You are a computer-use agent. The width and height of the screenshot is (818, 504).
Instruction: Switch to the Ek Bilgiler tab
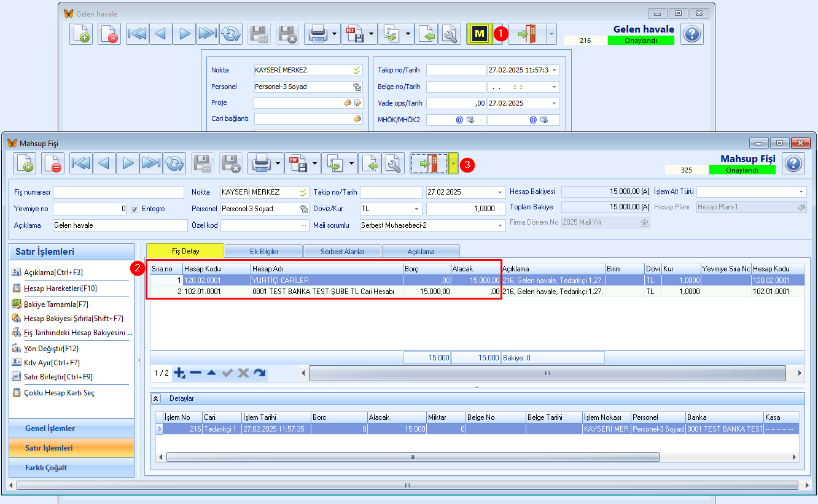pyautogui.click(x=264, y=251)
